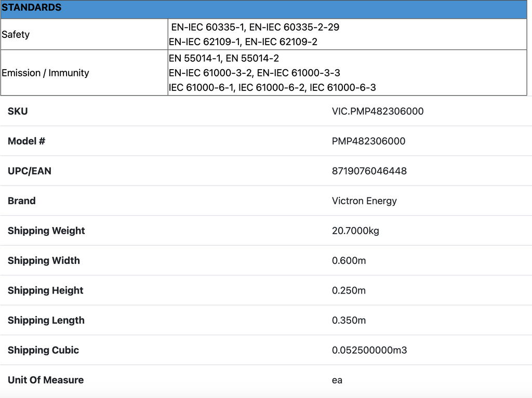
Task: Click the SKU value VIC.PMP482306000
Action: coord(378,111)
